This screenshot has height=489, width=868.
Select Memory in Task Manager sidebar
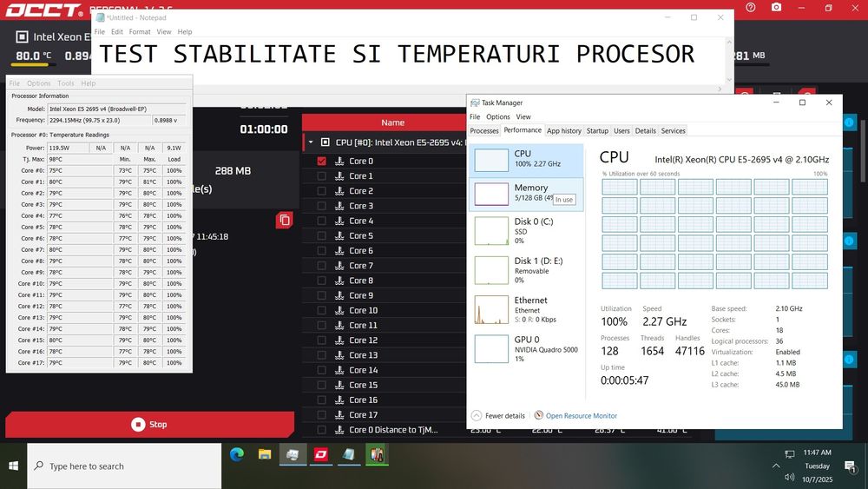pos(526,194)
